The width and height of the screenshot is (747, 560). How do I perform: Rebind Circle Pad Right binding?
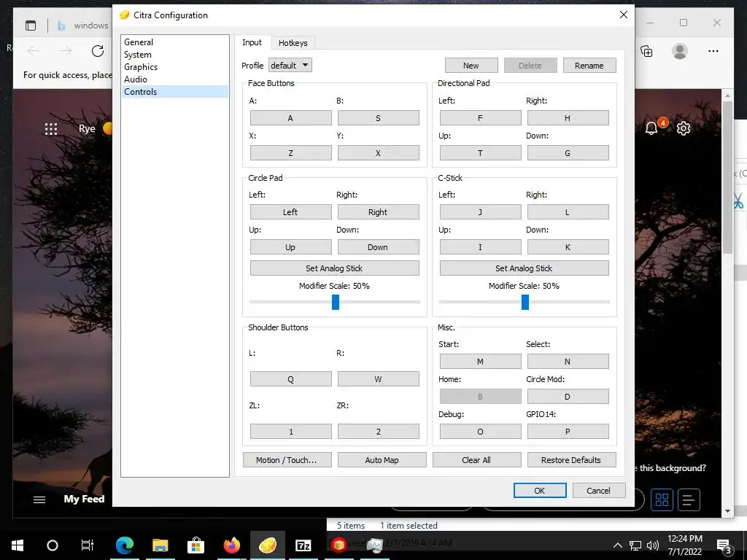click(x=379, y=212)
